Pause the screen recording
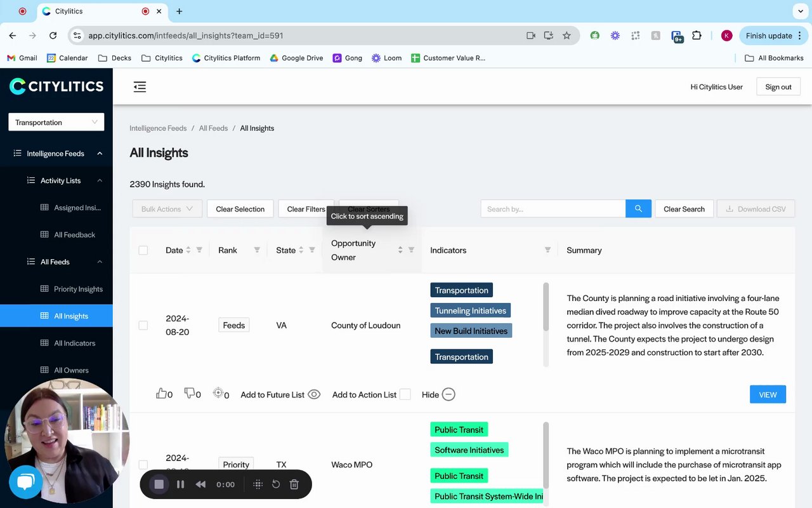Viewport: 812px width, 508px height. [180, 485]
